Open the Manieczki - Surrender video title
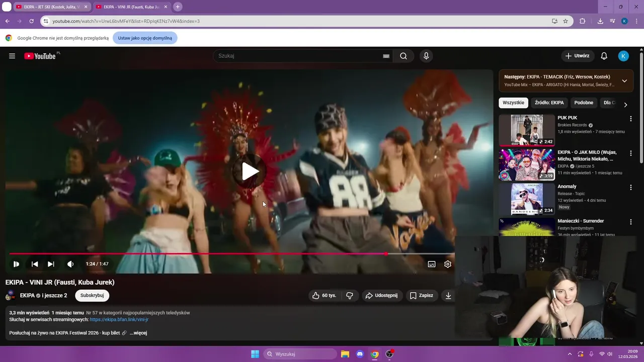 click(581, 221)
